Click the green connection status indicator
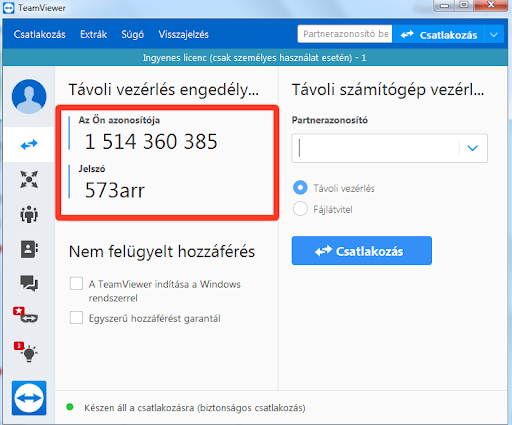 click(x=70, y=407)
